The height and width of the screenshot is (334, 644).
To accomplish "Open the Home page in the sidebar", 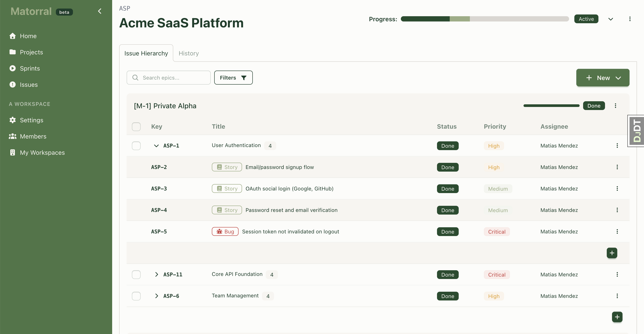I will click(28, 36).
